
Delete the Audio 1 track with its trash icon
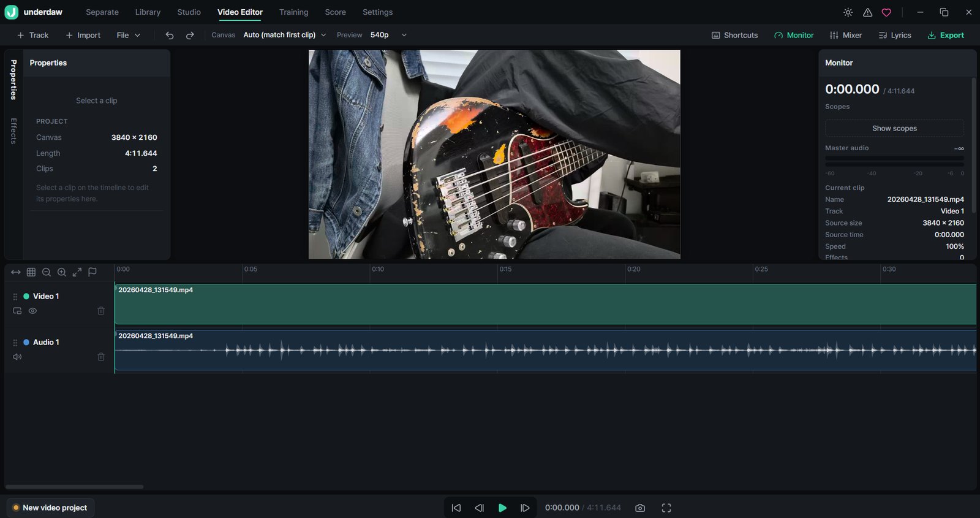101,357
